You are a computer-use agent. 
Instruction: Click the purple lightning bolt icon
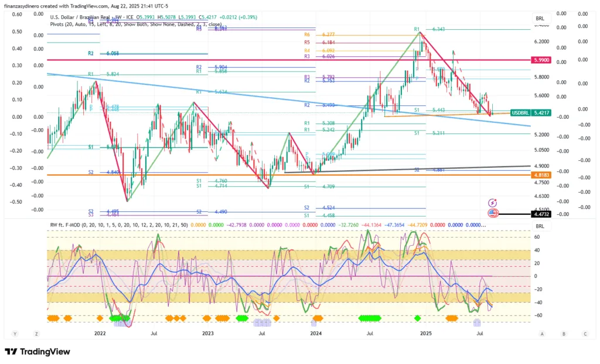point(492,202)
